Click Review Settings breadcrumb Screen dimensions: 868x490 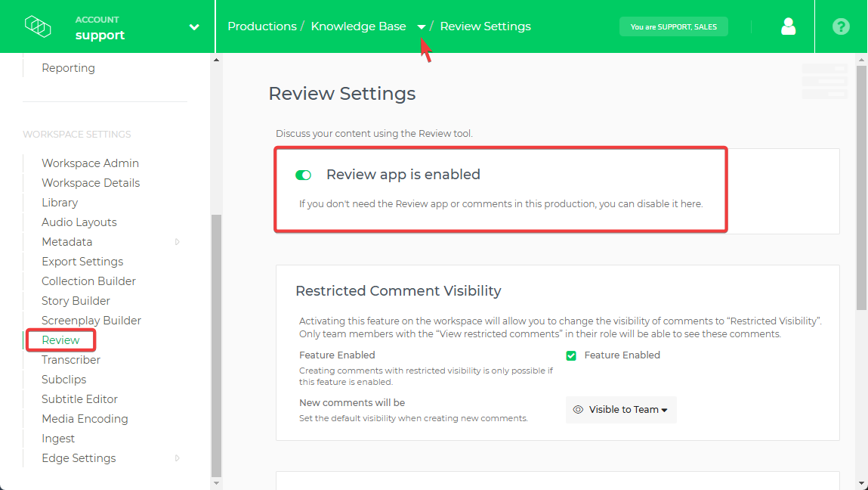coord(486,26)
